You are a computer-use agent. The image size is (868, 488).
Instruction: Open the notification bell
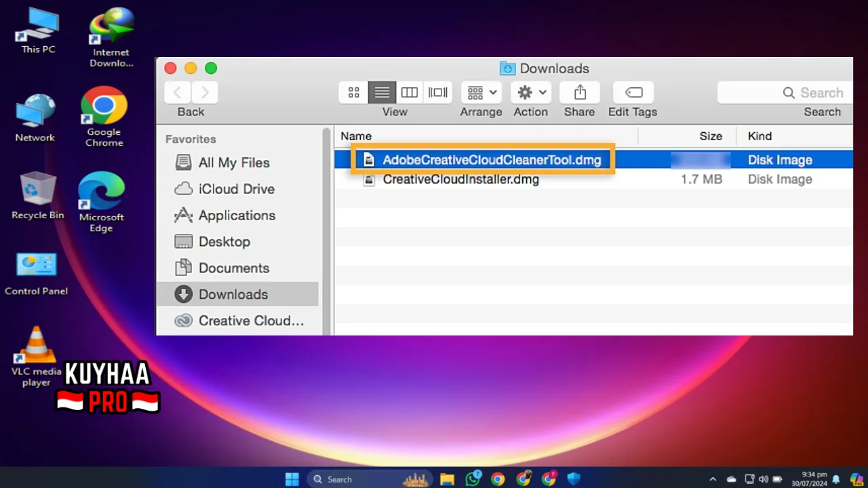point(836,479)
